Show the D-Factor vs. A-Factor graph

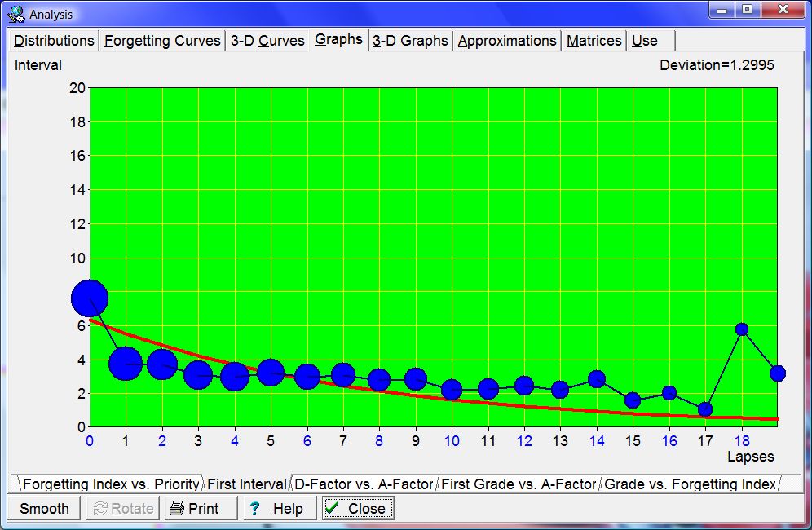pos(364,484)
